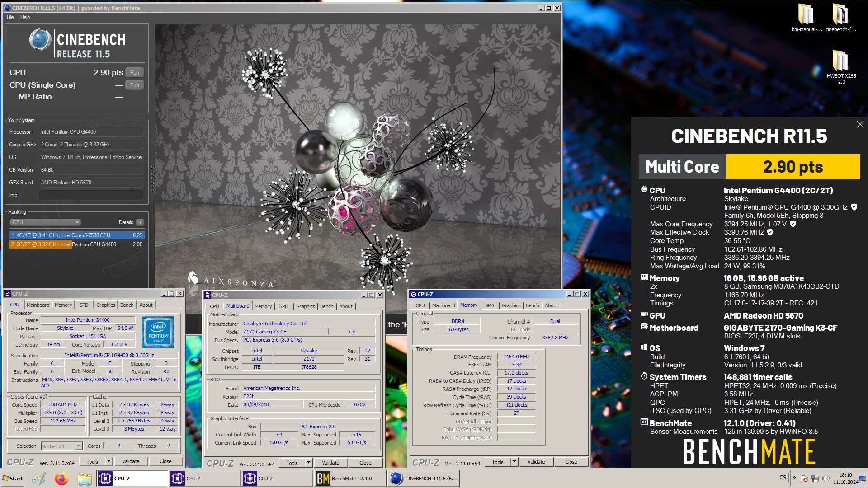Viewport: 868px width, 488px height.
Task: Open About tab in right CPU-Z window
Action: click(x=551, y=305)
